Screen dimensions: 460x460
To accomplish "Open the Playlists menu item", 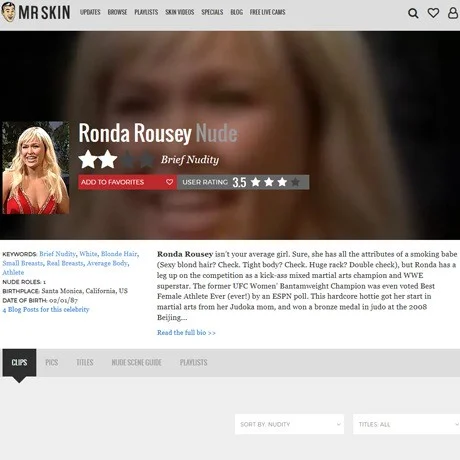I will (x=146, y=12).
